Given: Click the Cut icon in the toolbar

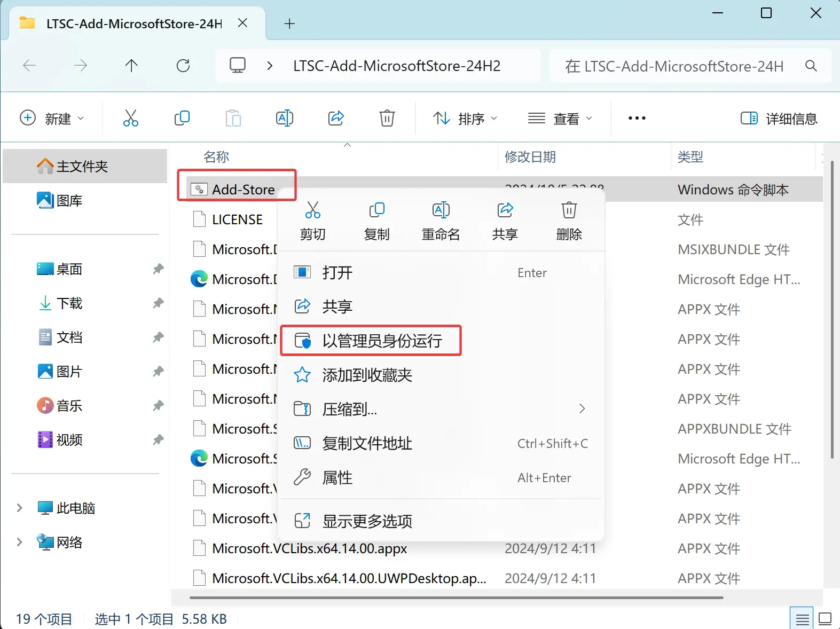Looking at the screenshot, I should pos(130,118).
